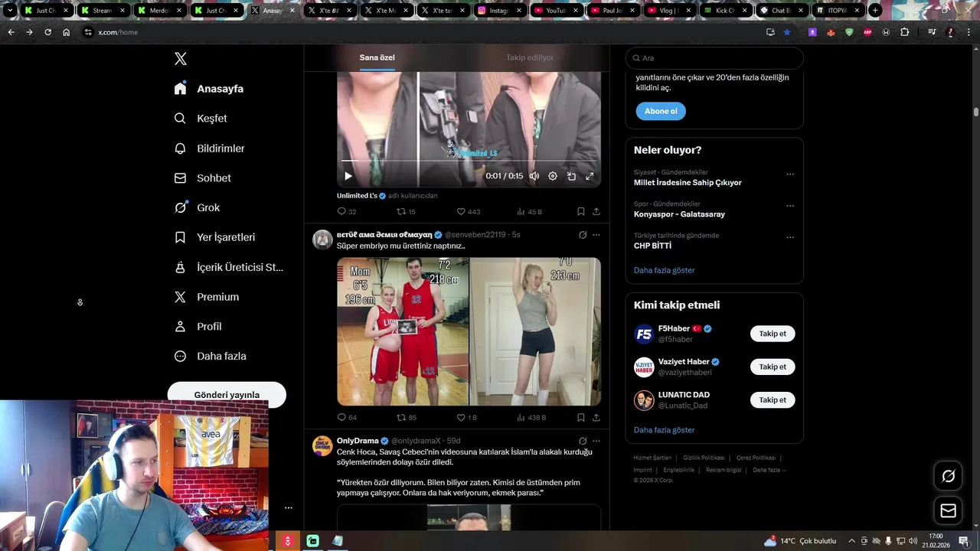Click Abone ol button
This screenshot has width=980, height=551.
(x=661, y=111)
